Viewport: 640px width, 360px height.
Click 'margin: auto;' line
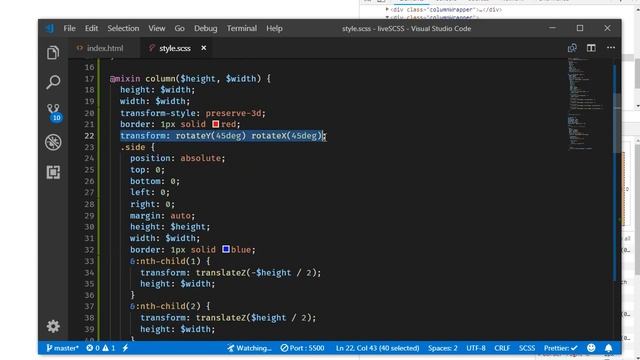point(162,215)
